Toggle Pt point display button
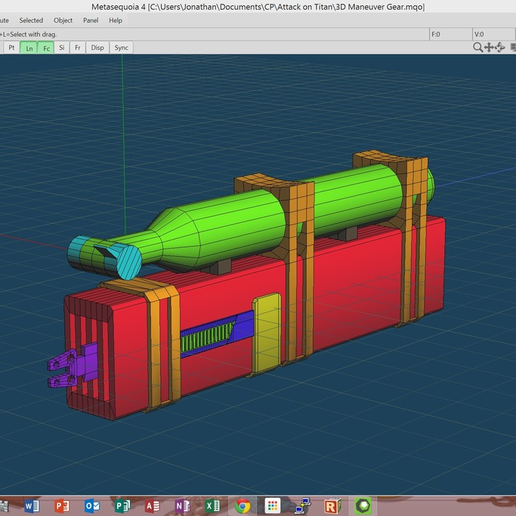516x516 pixels. [x=12, y=48]
